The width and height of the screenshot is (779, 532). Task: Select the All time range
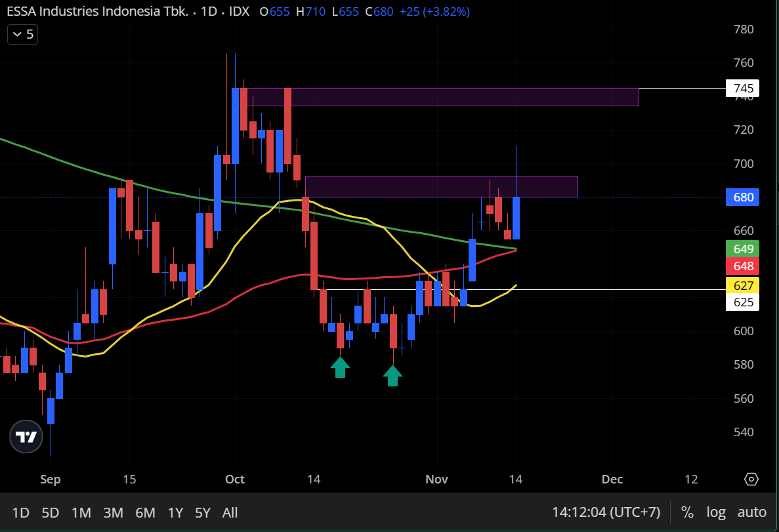[x=230, y=512]
